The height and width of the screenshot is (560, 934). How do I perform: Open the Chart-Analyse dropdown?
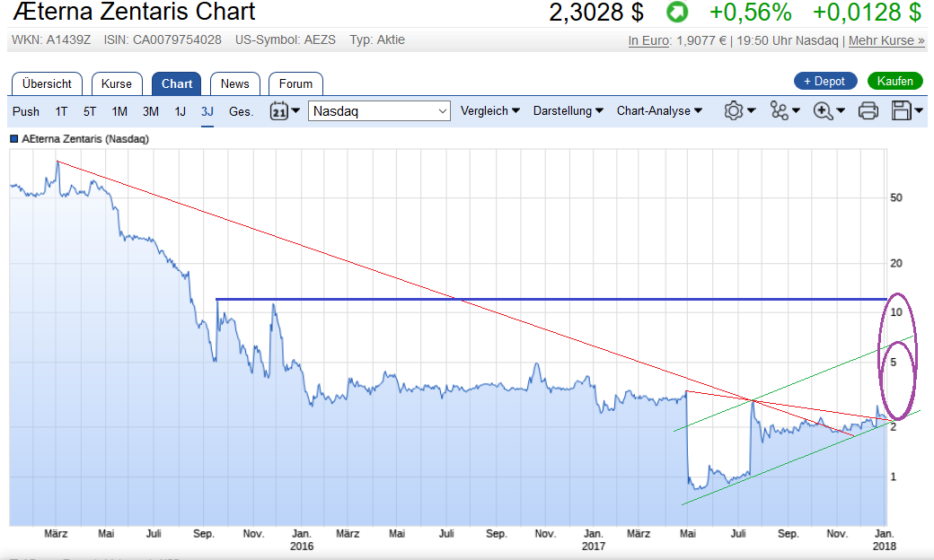point(659,111)
